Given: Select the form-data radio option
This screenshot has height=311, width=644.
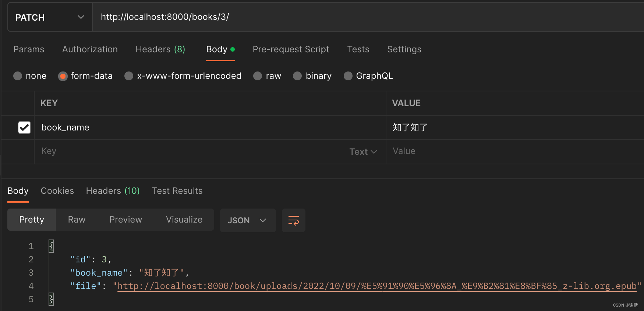Looking at the screenshot, I should (85, 76).
